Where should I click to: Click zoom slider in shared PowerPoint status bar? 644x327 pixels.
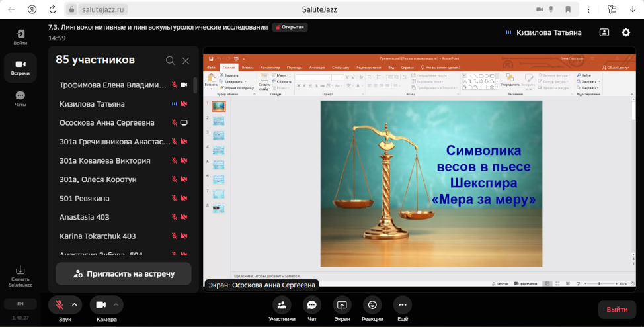pos(600,284)
